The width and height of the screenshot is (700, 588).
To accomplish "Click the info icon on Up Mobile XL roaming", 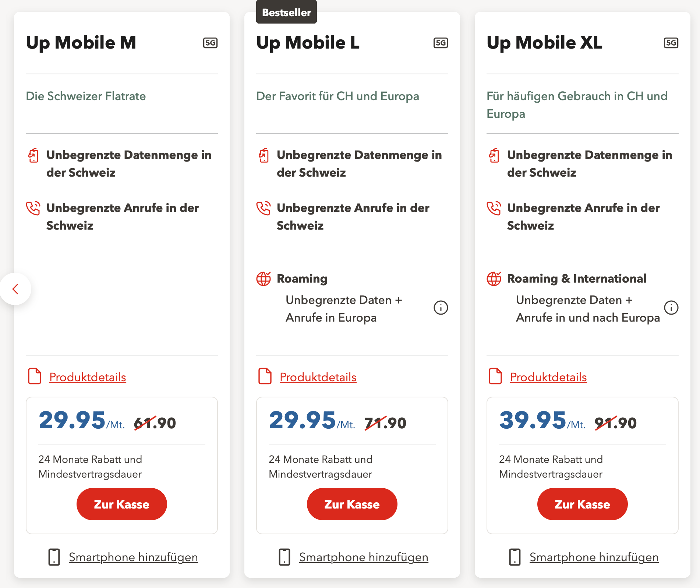I will 671,308.
